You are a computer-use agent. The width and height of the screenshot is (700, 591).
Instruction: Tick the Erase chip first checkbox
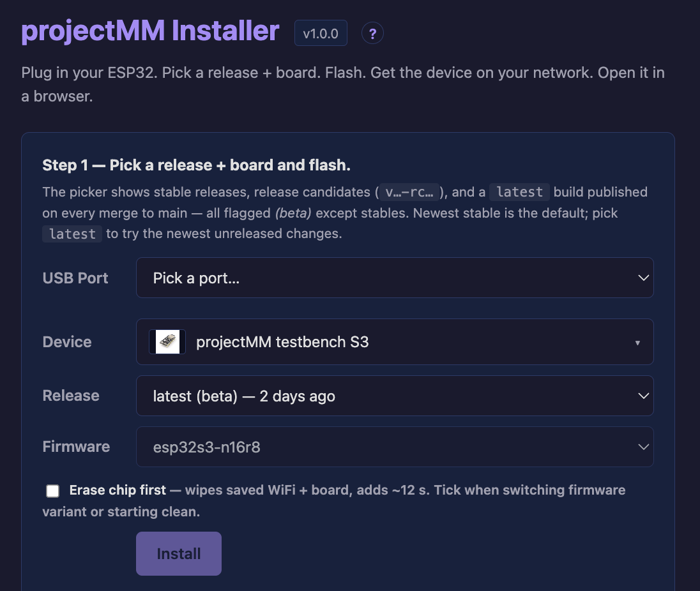pyautogui.click(x=52, y=491)
